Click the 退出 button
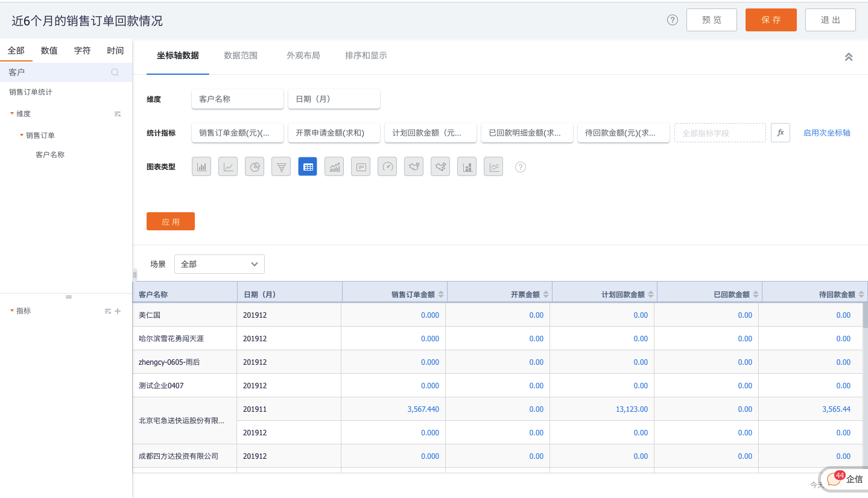Image resolution: width=868 pixels, height=498 pixels. tap(831, 20)
